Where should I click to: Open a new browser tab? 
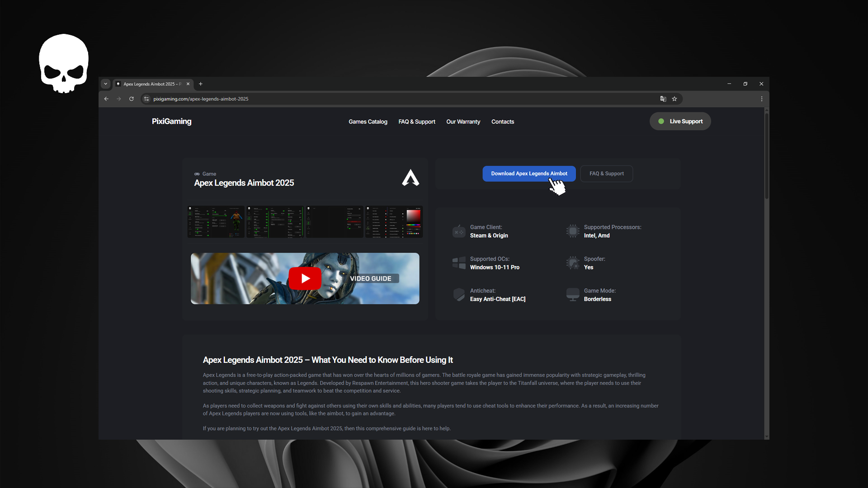click(201, 84)
